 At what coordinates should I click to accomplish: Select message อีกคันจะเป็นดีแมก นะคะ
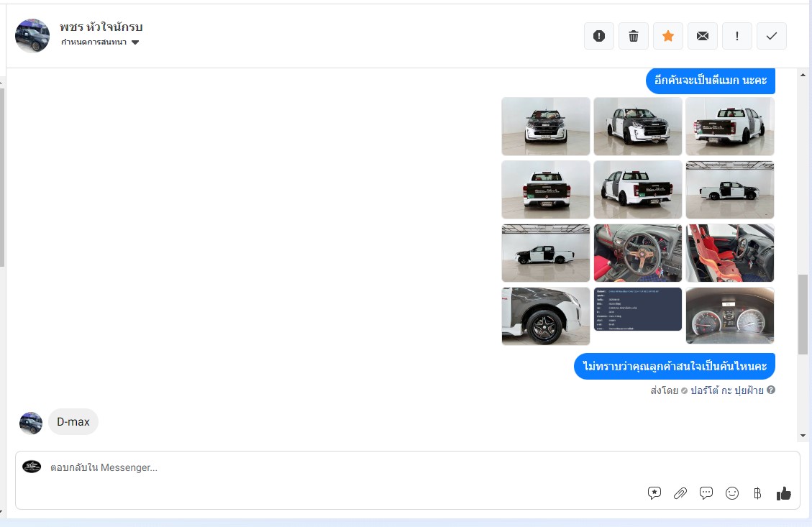coord(711,81)
